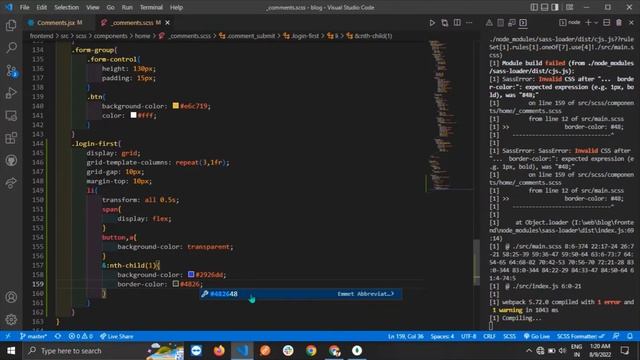Open the &:nth-child(1) breadcrumb dropdown
Image resolution: width=640 pixels, height=360 pixels.
[x=370, y=36]
